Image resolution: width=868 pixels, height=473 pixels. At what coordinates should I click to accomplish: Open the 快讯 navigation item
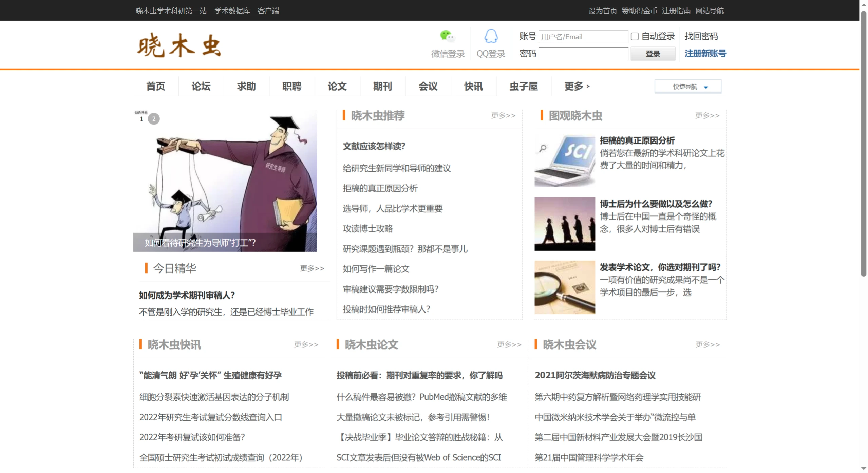473,86
